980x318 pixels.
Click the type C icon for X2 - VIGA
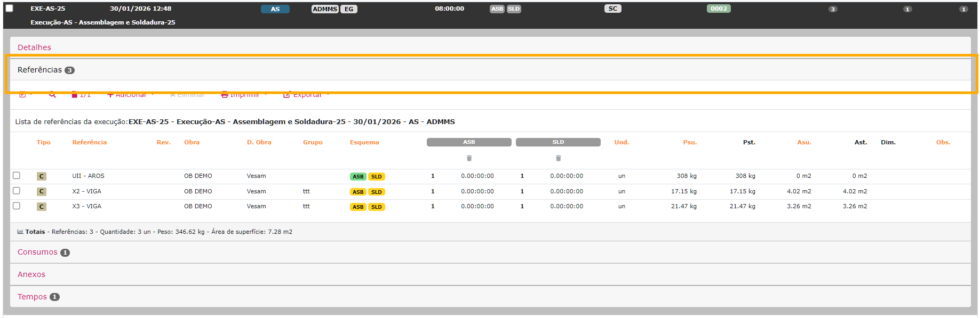coord(42,192)
